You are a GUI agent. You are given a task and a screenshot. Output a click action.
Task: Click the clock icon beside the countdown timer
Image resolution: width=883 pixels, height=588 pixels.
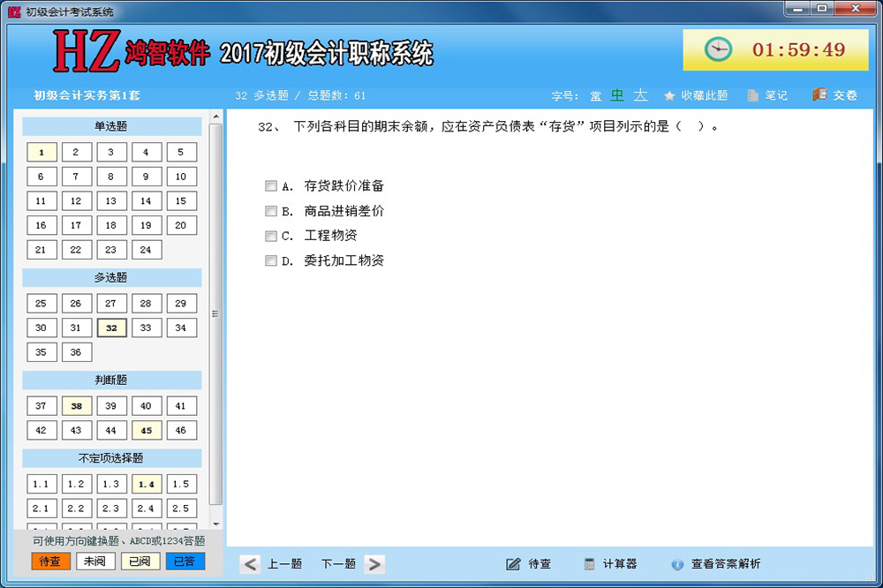[717, 49]
